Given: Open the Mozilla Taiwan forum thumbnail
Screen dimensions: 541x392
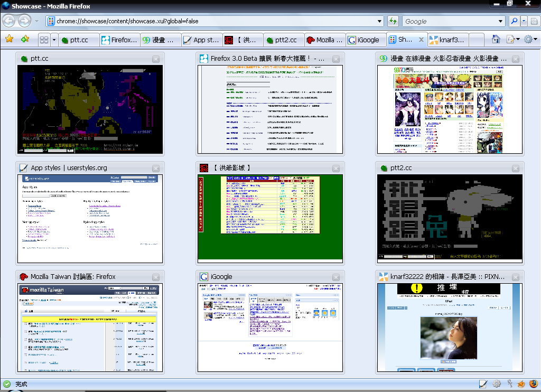Looking at the screenshot, I should pyautogui.click(x=90, y=328).
